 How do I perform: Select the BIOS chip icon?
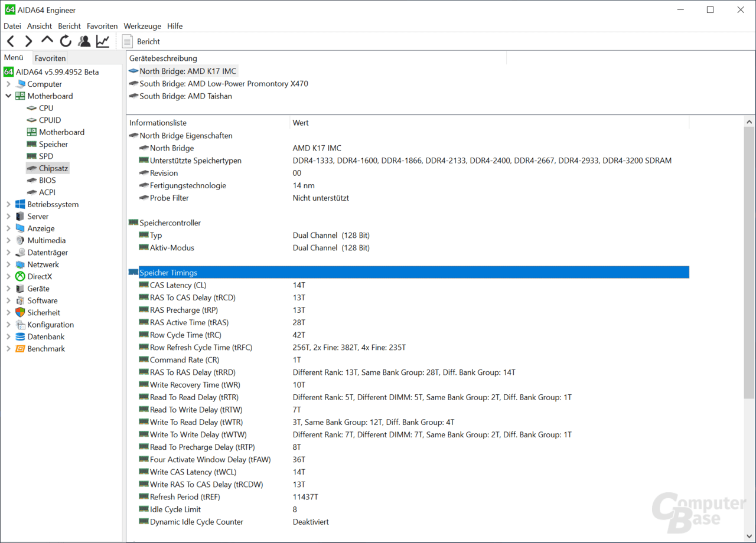32,180
